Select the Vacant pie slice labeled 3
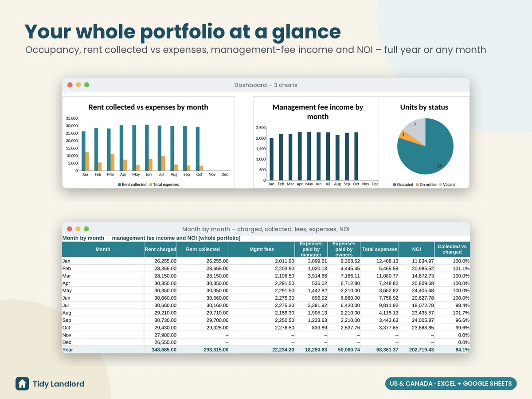This screenshot has width=532, height=399. 417,129
